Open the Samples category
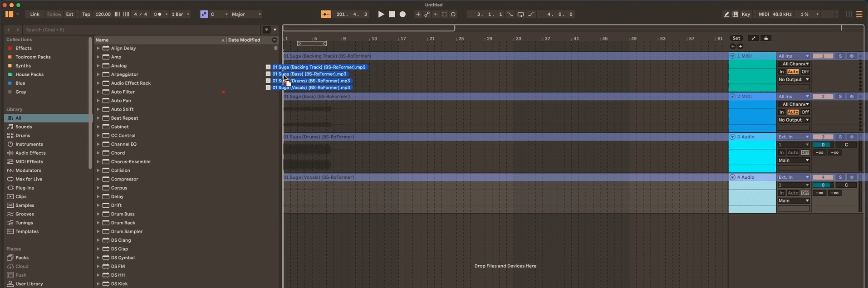Viewport: 868px width, 288px height. click(25, 205)
